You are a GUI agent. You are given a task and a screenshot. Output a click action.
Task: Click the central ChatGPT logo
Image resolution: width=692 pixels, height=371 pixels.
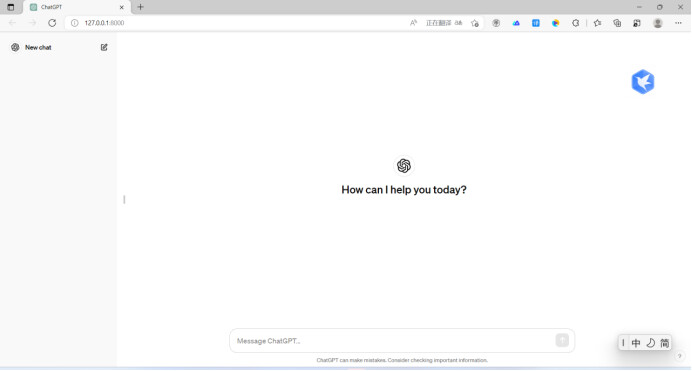coord(403,166)
